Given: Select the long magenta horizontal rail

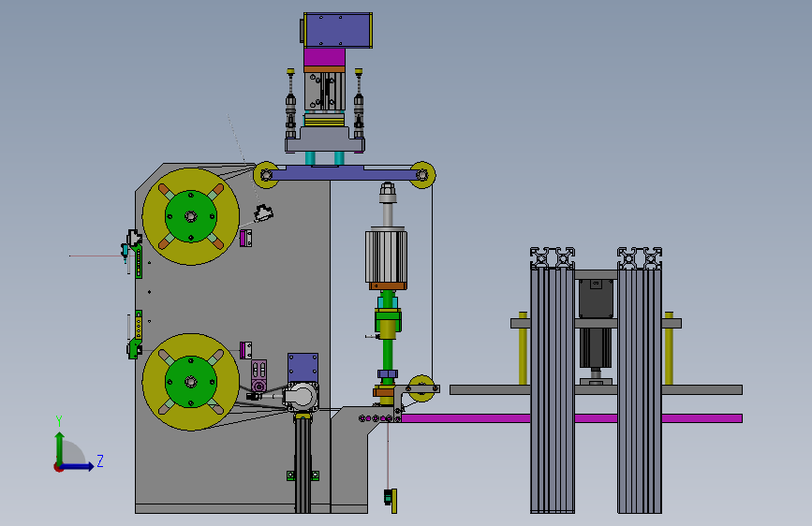Looking at the screenshot, I should coord(571,418).
